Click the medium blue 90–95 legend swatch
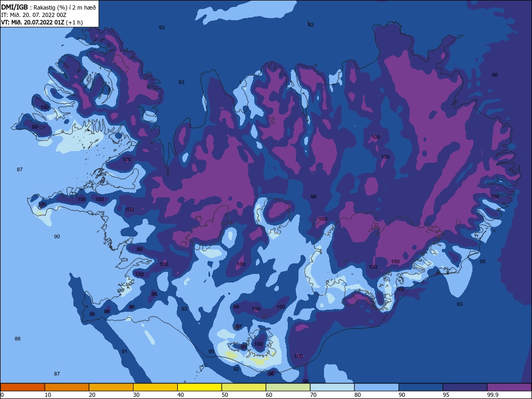This screenshot has width=532, height=399. pos(421,387)
